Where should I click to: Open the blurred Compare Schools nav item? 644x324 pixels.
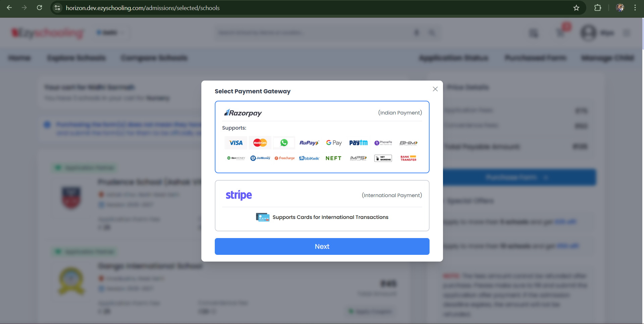click(x=154, y=58)
